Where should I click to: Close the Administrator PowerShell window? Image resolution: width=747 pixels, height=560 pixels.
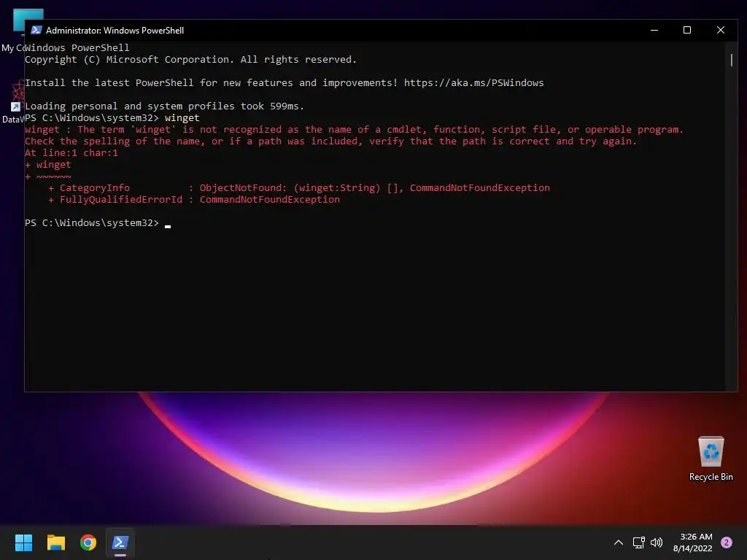720,30
